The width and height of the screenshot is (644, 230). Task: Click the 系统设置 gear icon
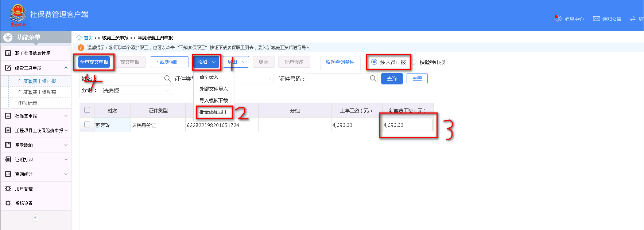[x=8, y=203]
